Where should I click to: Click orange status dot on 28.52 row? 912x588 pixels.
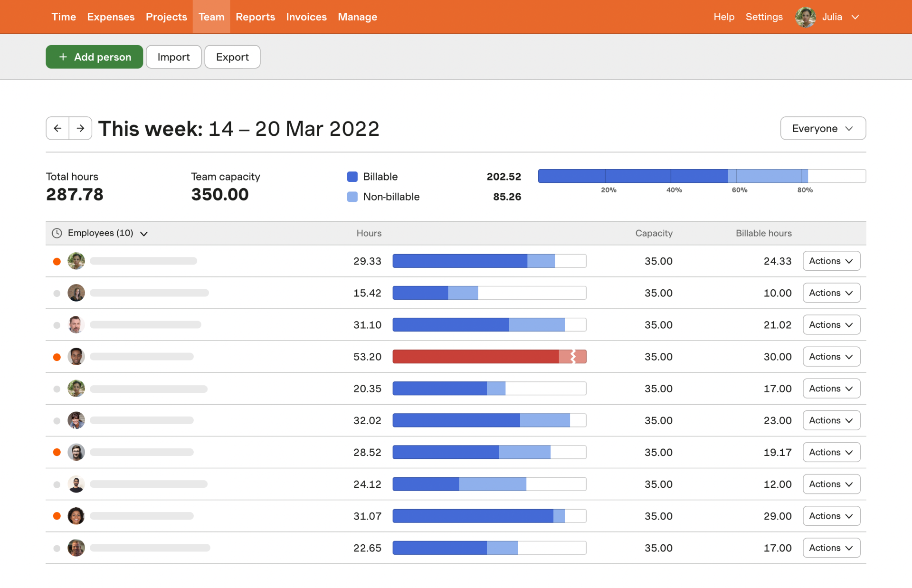click(57, 452)
